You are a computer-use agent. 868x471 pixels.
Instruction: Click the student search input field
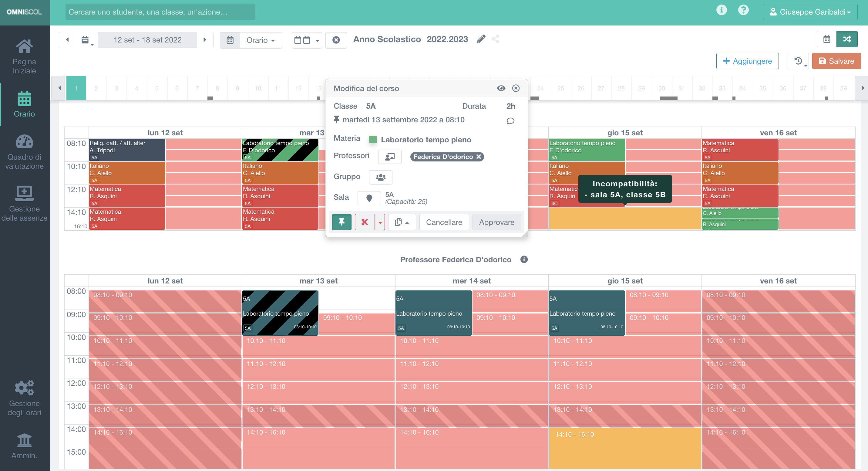tap(160, 12)
